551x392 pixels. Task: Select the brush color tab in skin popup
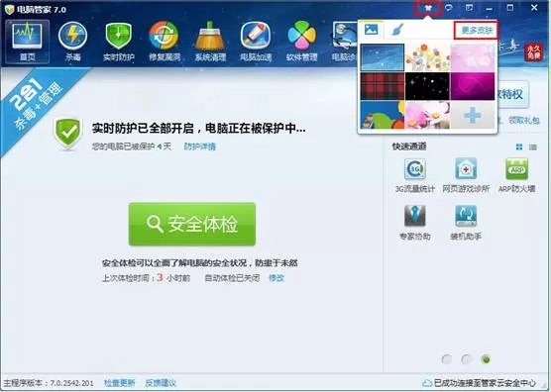[x=397, y=30]
